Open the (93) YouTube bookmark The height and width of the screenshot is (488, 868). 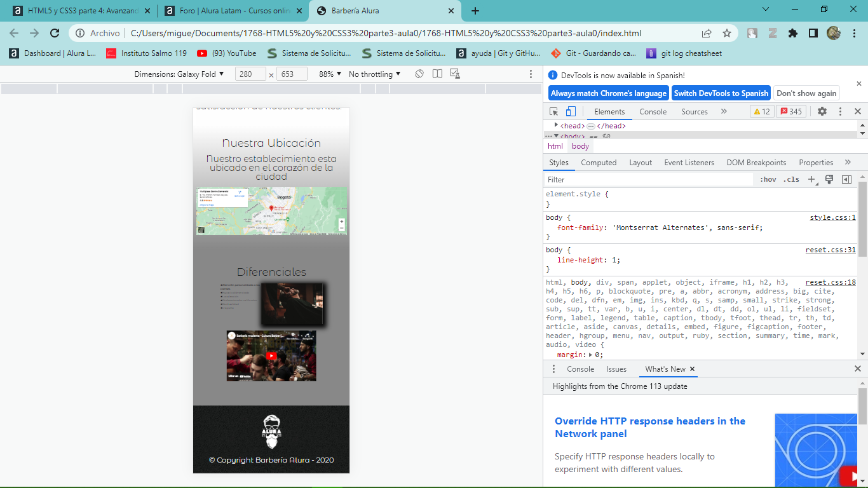point(227,53)
